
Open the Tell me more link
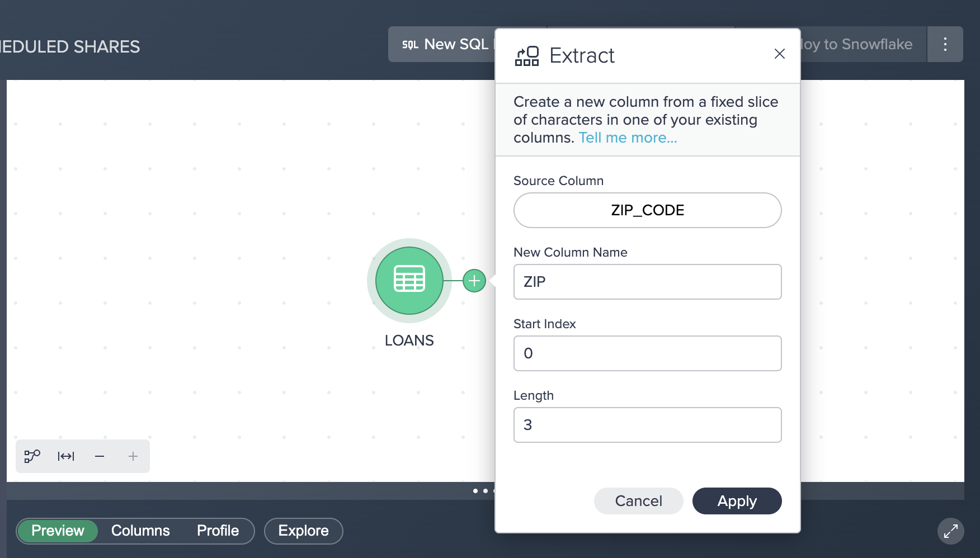click(628, 138)
